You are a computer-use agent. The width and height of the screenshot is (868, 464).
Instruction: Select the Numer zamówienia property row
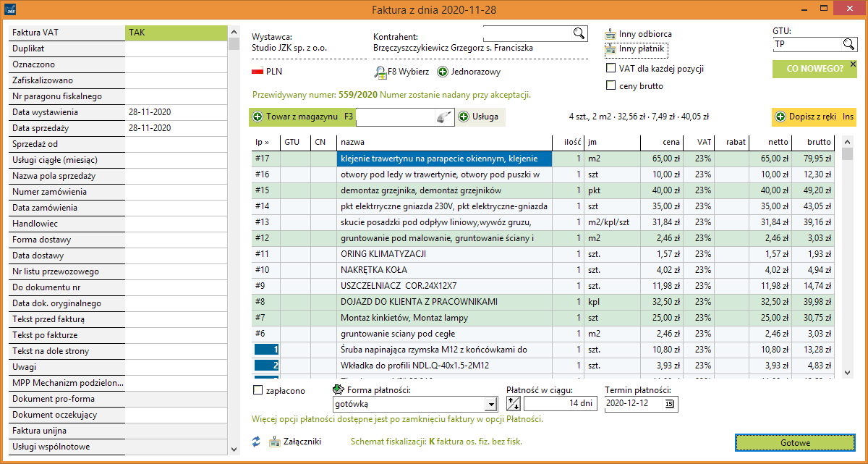(116, 192)
